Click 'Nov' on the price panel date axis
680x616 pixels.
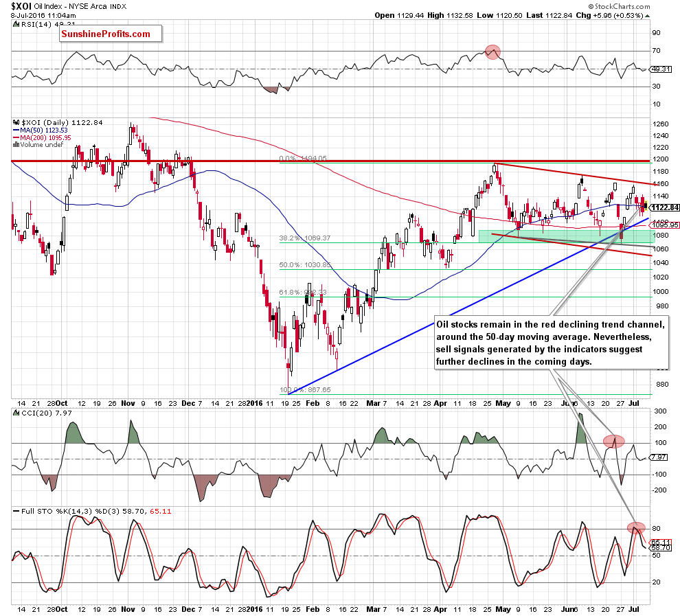tap(128, 403)
